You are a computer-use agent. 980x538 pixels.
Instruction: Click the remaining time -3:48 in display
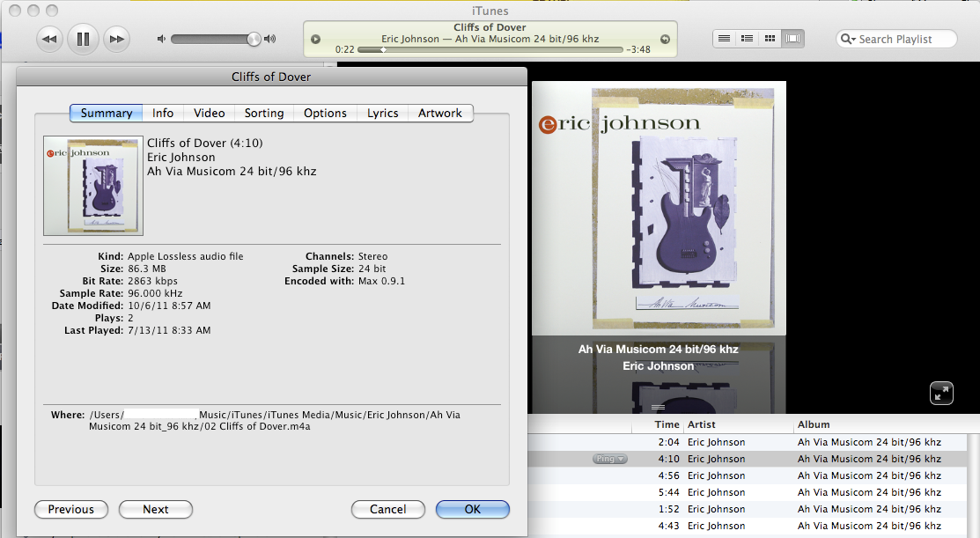tap(638, 49)
